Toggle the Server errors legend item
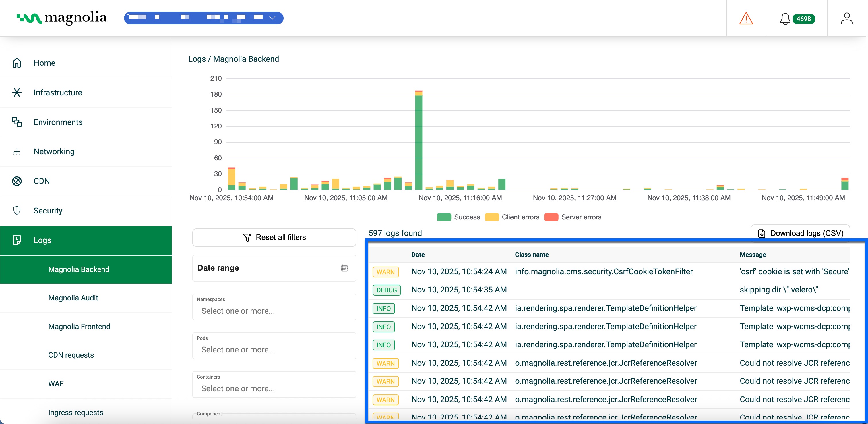This screenshot has width=868, height=424. [573, 217]
